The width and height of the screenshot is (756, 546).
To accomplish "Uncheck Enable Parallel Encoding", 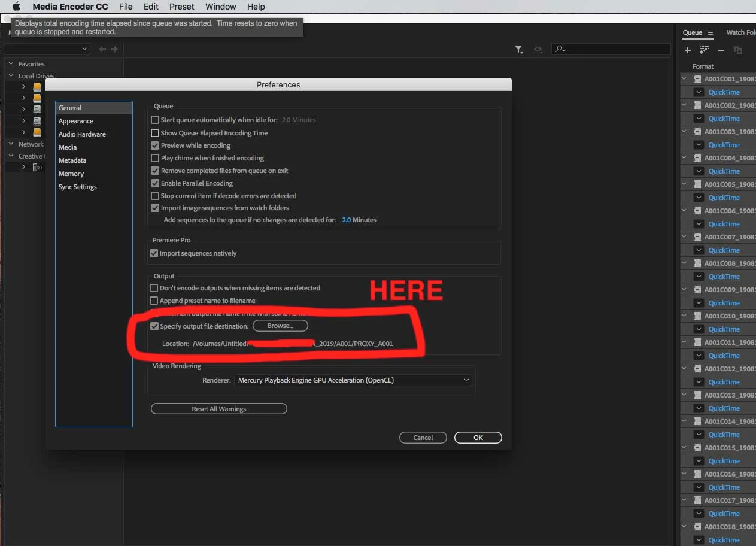I will [155, 183].
